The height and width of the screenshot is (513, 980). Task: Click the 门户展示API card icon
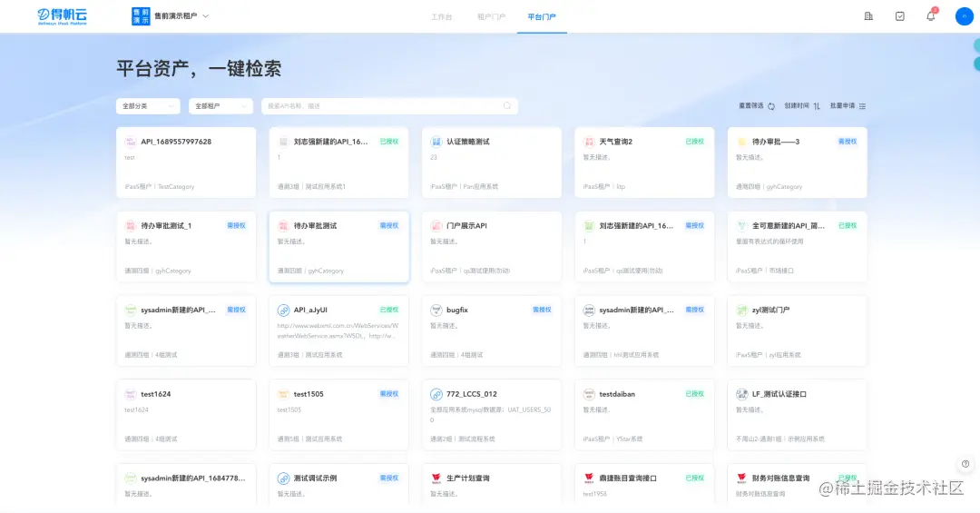click(x=436, y=226)
